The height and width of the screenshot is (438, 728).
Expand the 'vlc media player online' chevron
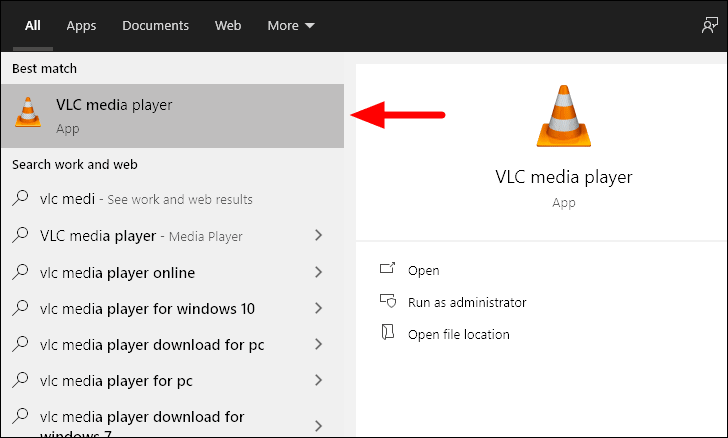coord(318,272)
